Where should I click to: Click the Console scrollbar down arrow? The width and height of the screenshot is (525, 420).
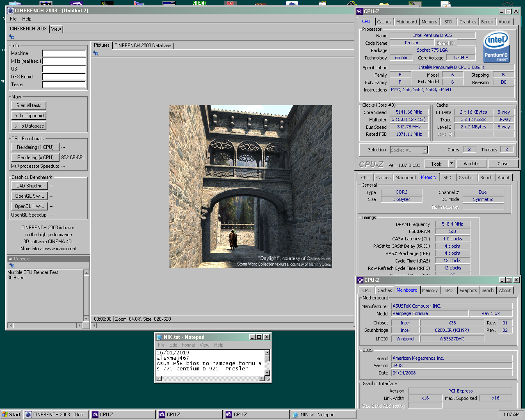click(86, 318)
